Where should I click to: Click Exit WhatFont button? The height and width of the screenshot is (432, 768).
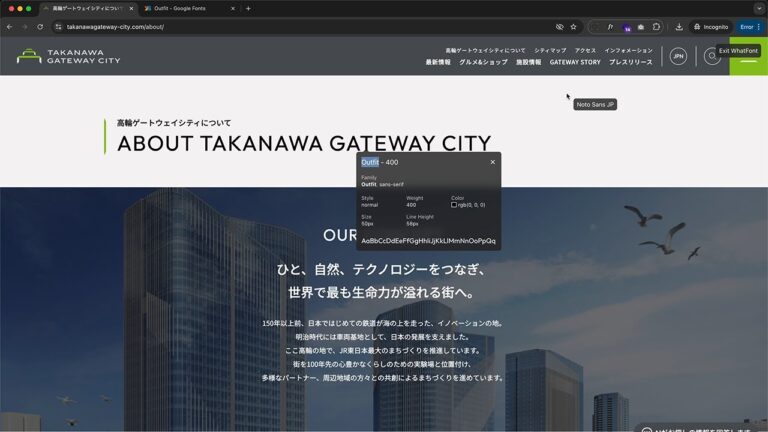738,50
